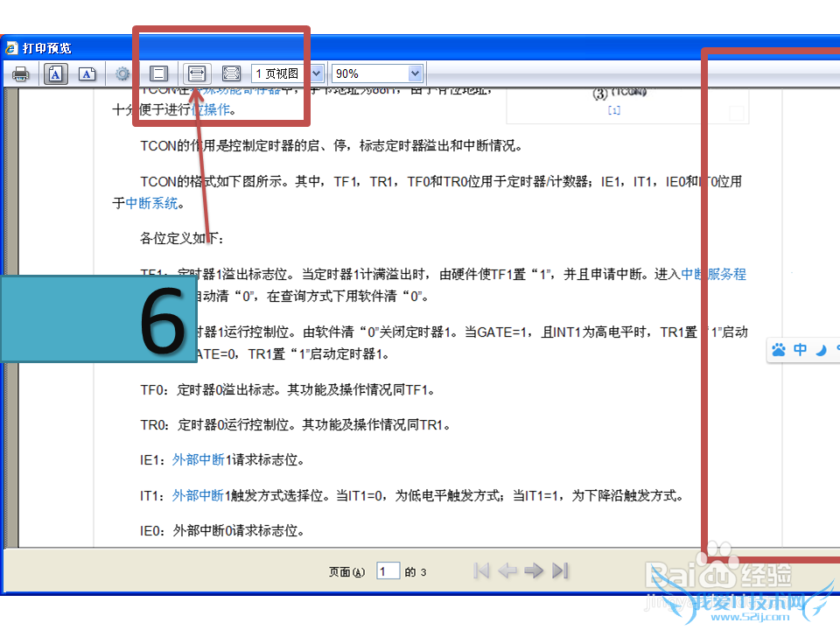Click the View Full Page button
The width and height of the screenshot is (840, 630).
coord(231,73)
